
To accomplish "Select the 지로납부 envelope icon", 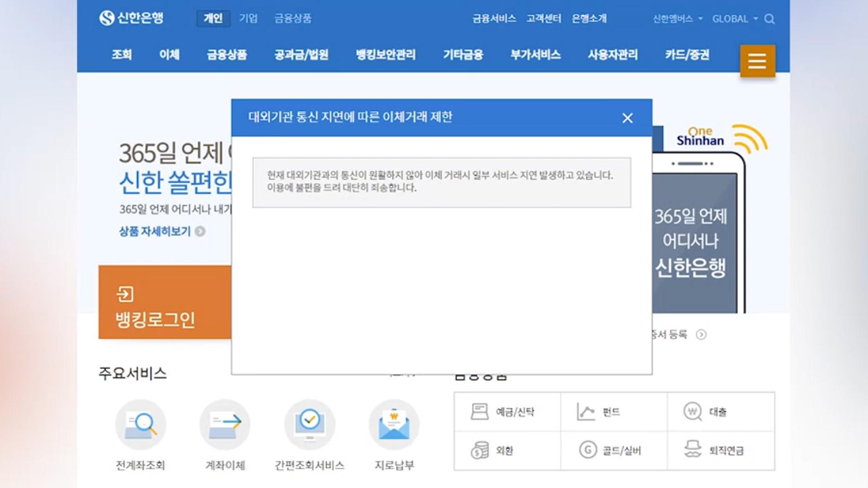I will coord(394,424).
